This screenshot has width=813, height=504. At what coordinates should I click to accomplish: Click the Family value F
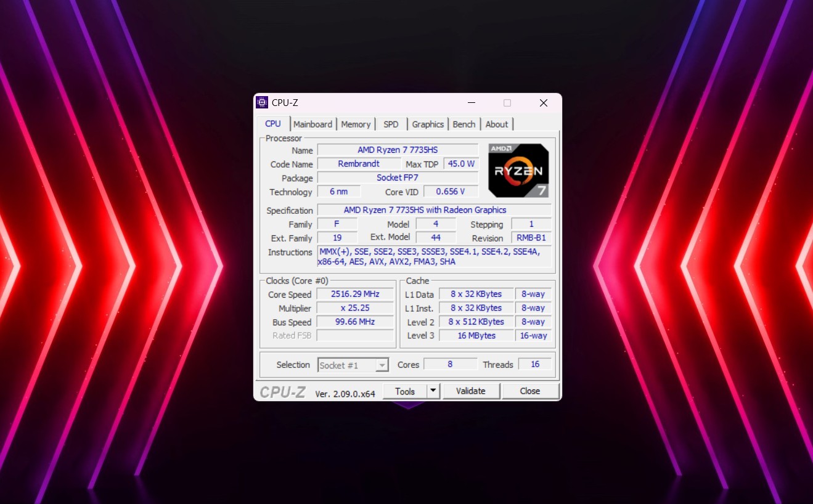(x=337, y=224)
